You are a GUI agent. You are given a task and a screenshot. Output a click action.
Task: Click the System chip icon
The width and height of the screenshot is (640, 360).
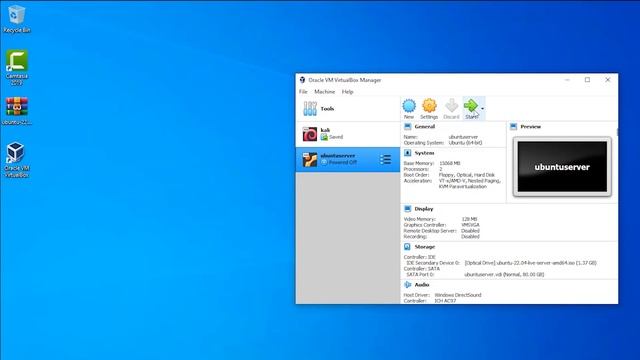[x=407, y=153]
